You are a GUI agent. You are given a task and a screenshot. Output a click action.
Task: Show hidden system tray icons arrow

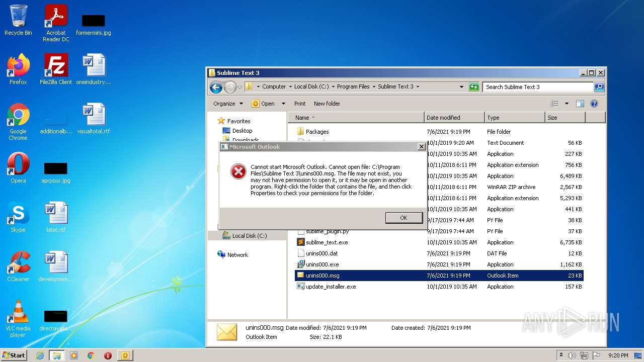click(561, 355)
